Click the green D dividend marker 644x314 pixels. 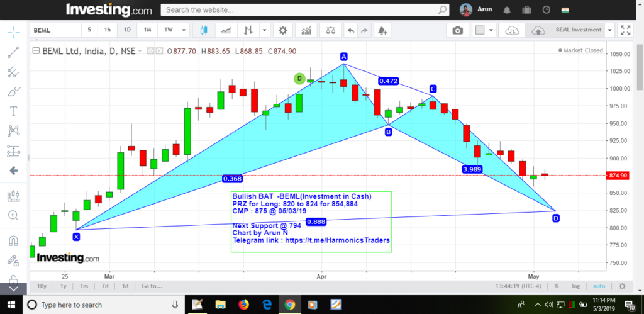click(299, 78)
